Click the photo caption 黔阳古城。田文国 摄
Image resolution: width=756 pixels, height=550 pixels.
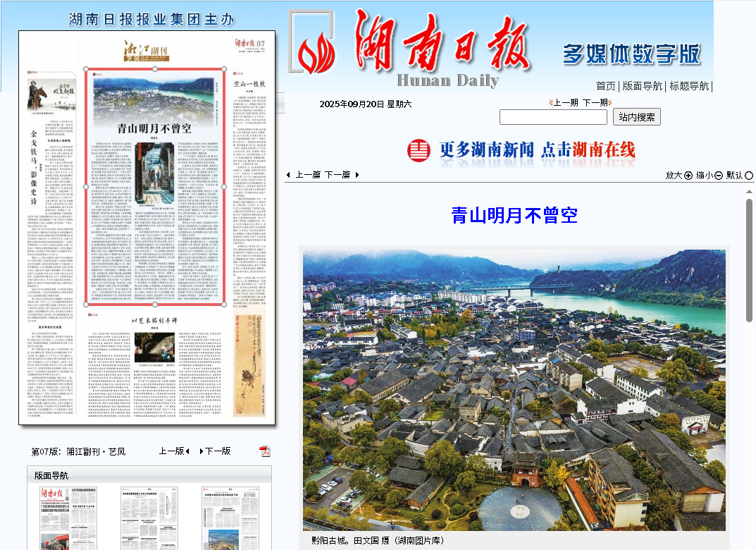378,540
